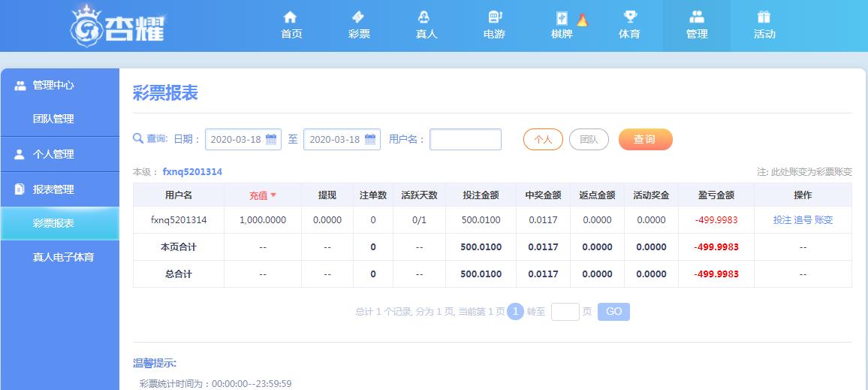Open the 棋牌 card games icon
Screen dimensions: 868x390
point(562,19)
